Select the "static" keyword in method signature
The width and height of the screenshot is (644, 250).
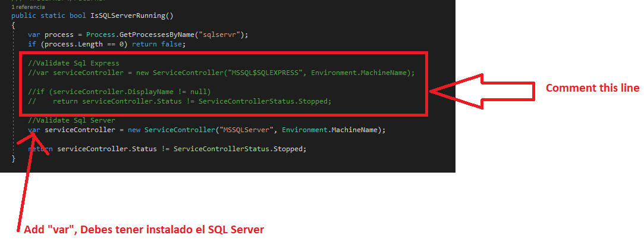(53, 15)
